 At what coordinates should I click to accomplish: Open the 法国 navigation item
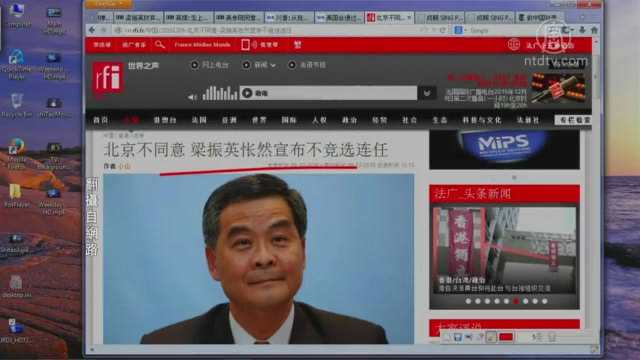pos(199,120)
